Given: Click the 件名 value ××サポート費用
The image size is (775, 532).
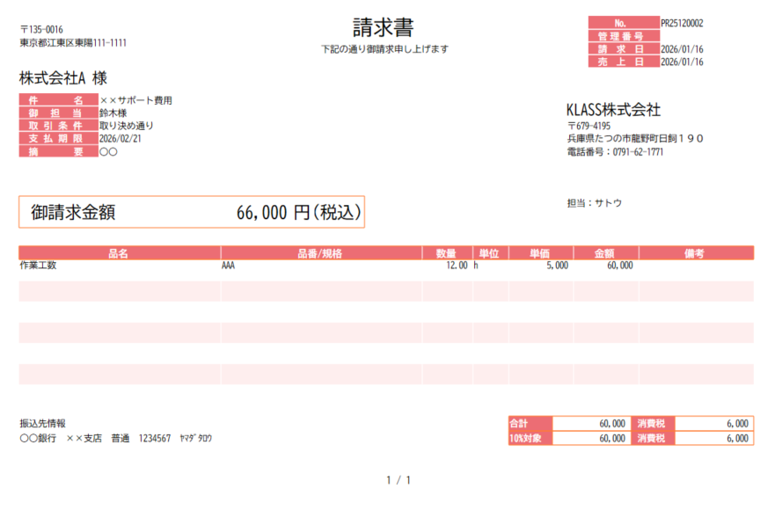Looking at the screenshot, I should (x=135, y=100).
